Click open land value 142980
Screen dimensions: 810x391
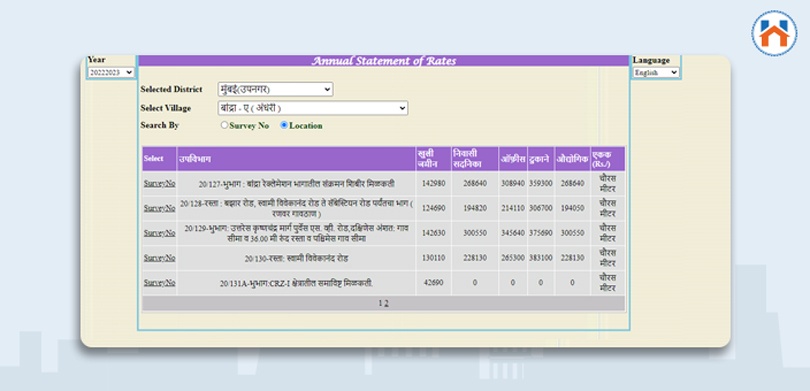coord(433,183)
